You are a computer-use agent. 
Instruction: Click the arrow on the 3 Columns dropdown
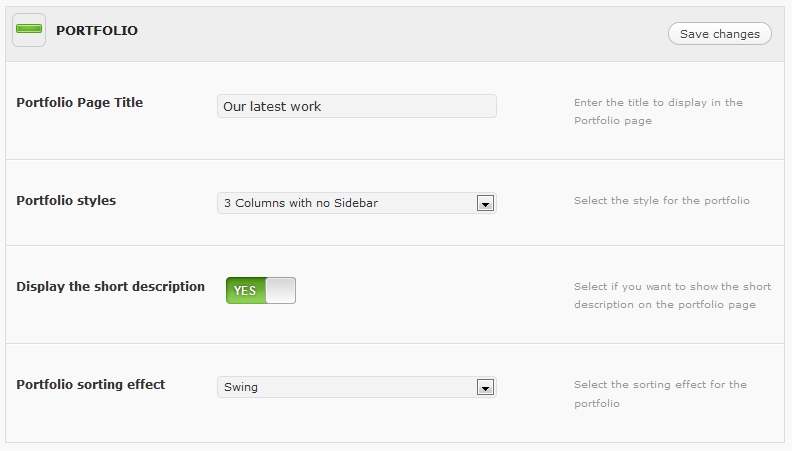click(485, 203)
